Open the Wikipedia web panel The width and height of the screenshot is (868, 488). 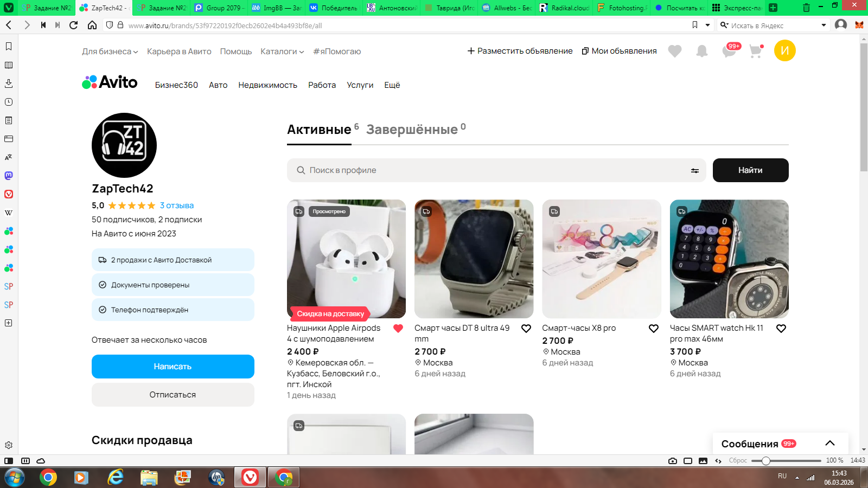click(9, 213)
